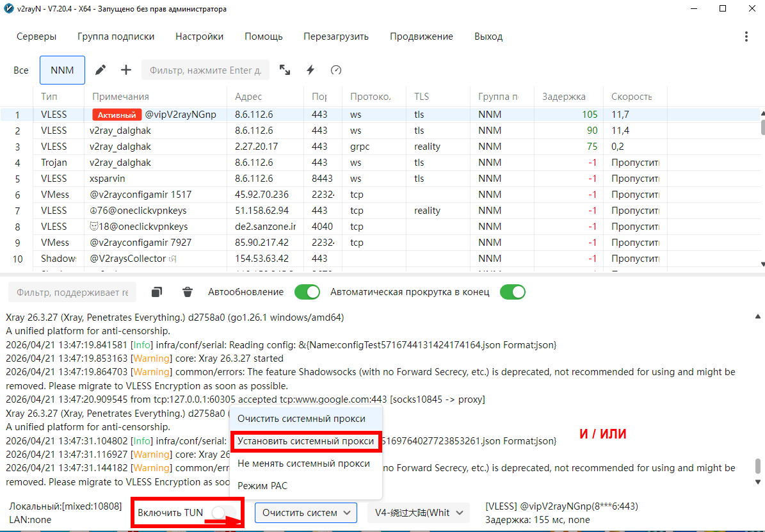
Task: Click the speedometer speed test icon
Action: click(x=336, y=70)
